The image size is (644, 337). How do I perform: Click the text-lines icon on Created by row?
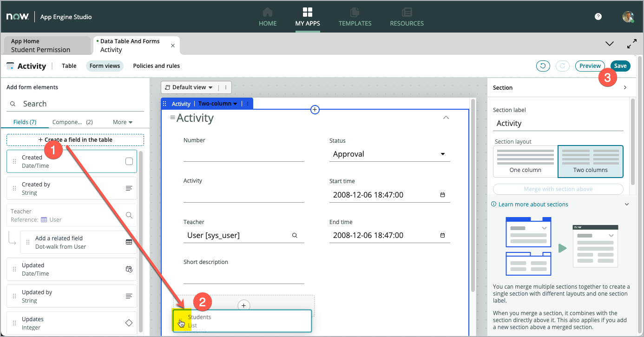pos(129,188)
